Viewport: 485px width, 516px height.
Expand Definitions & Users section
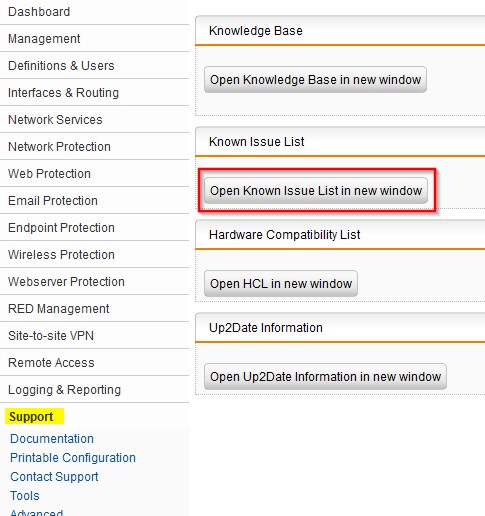(x=94, y=66)
